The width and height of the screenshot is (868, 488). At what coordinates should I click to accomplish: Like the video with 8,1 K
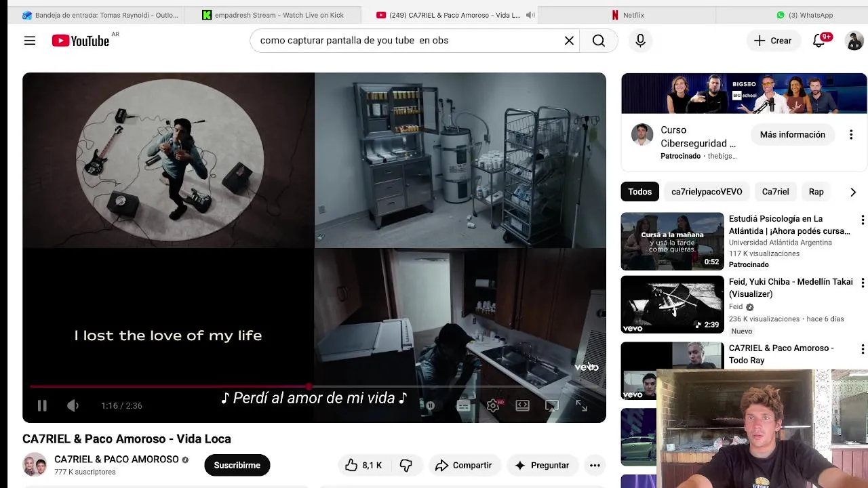click(x=363, y=466)
